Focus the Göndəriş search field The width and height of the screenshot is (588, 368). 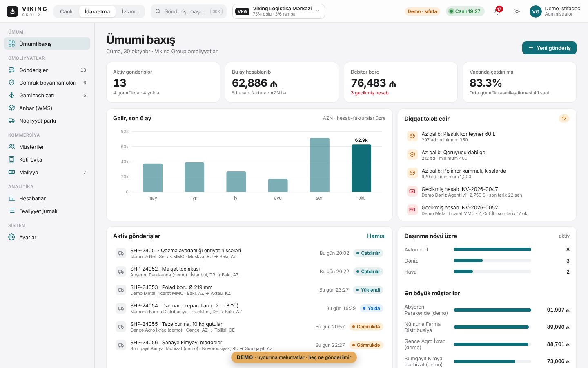click(x=188, y=11)
